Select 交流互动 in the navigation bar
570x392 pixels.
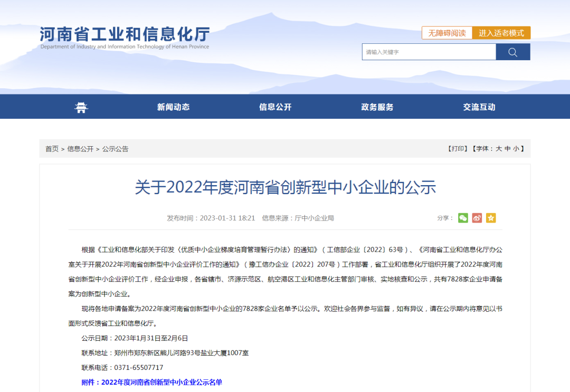tap(479, 107)
